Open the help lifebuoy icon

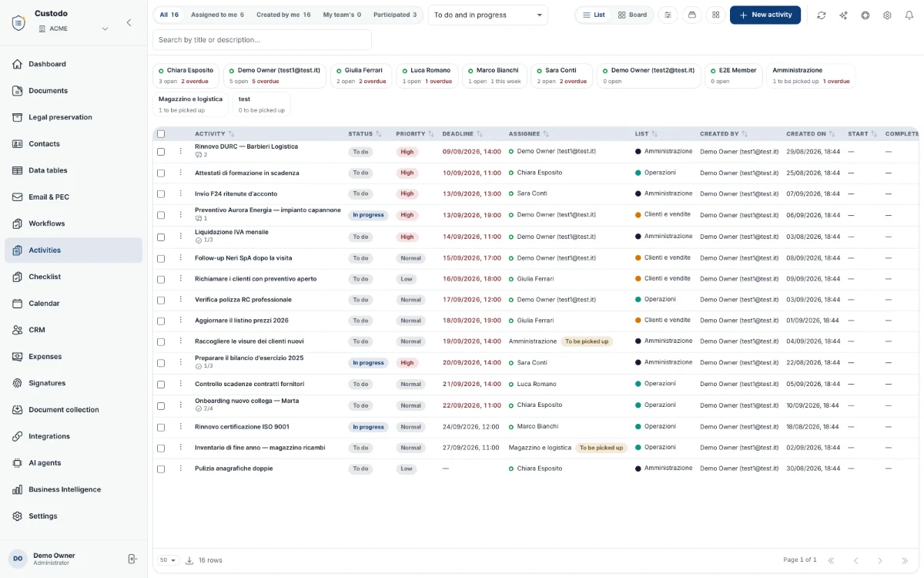pyautogui.click(x=865, y=15)
